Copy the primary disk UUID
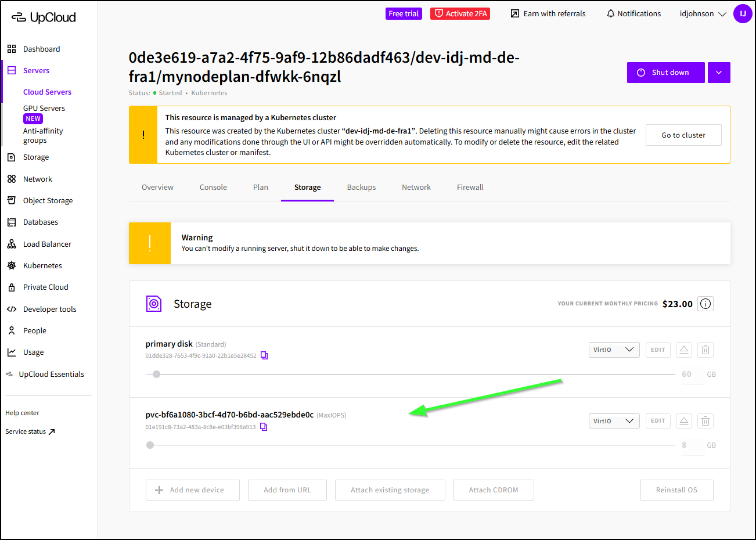Image resolution: width=756 pixels, height=540 pixels. point(264,355)
